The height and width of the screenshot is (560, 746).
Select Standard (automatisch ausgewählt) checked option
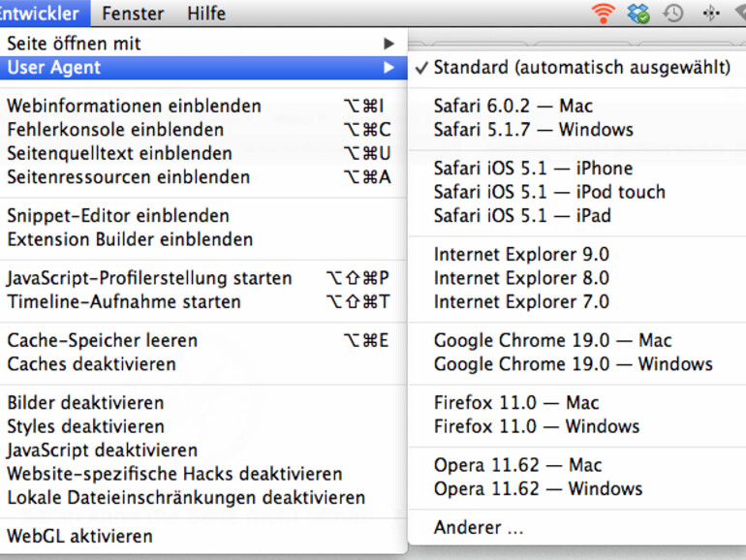pyautogui.click(x=581, y=68)
